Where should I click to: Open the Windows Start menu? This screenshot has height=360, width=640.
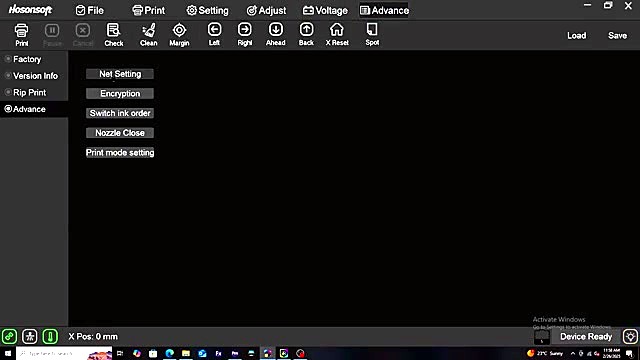(x=8, y=353)
